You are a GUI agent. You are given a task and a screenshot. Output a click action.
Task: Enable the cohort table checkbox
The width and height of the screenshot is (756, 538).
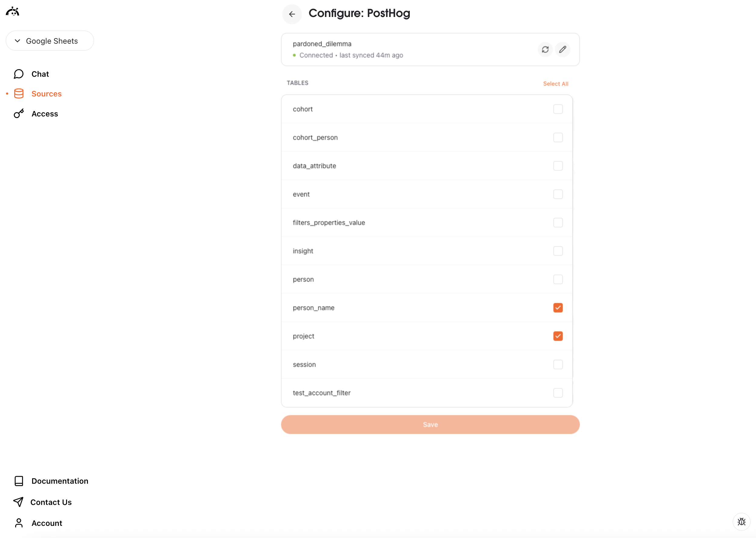click(558, 109)
